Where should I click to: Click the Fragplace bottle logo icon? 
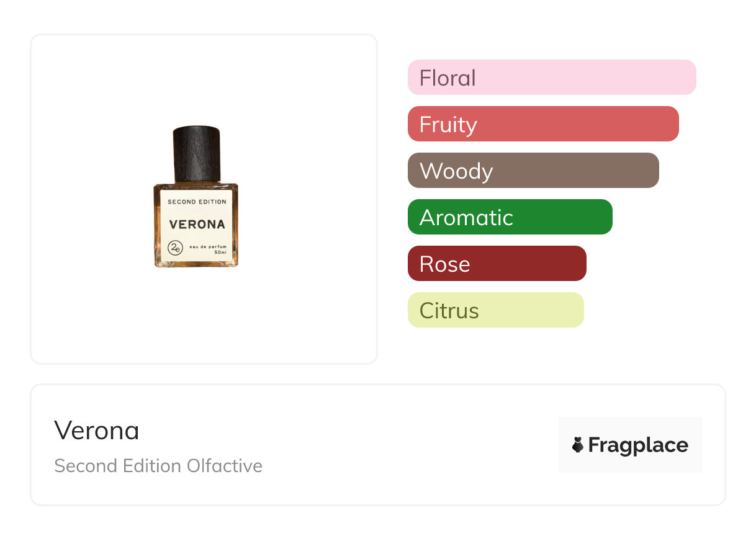pos(578,445)
